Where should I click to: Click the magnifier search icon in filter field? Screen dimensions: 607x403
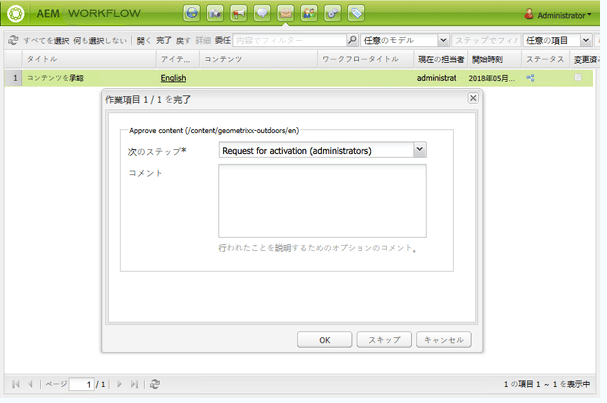352,39
